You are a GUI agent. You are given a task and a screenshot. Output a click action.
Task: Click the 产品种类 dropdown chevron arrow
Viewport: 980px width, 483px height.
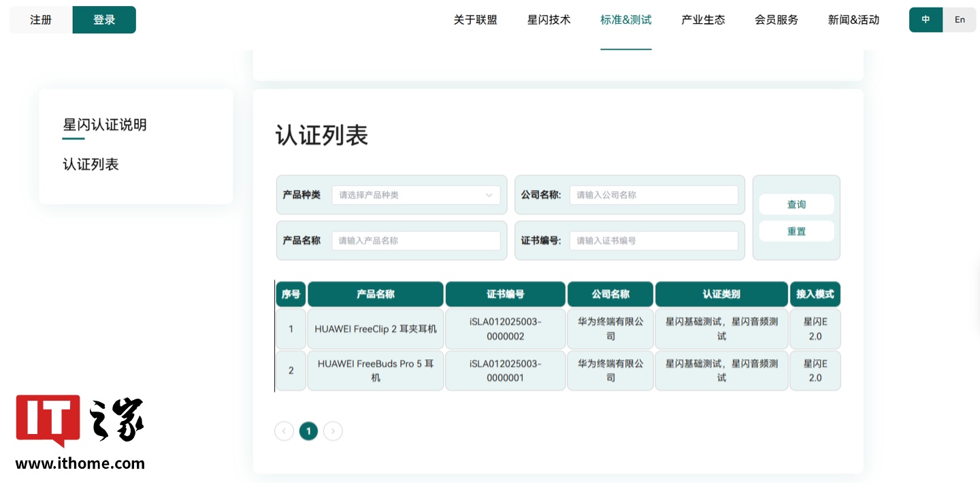point(489,195)
